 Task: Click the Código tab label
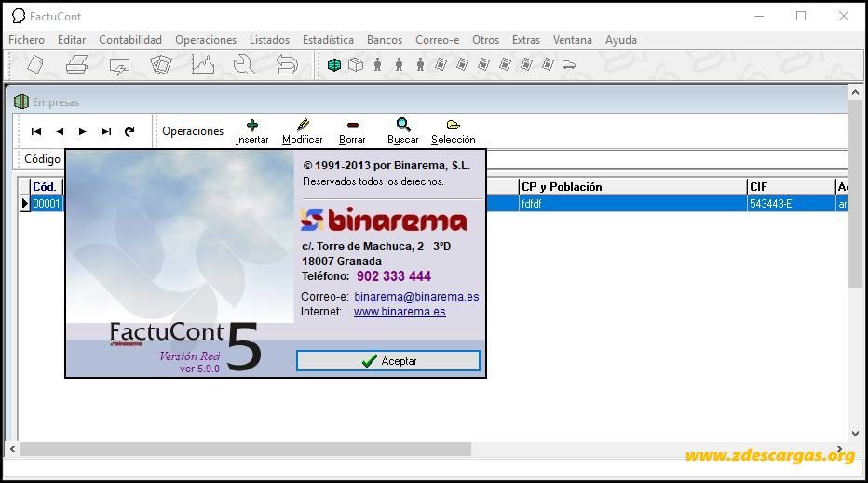(42, 159)
